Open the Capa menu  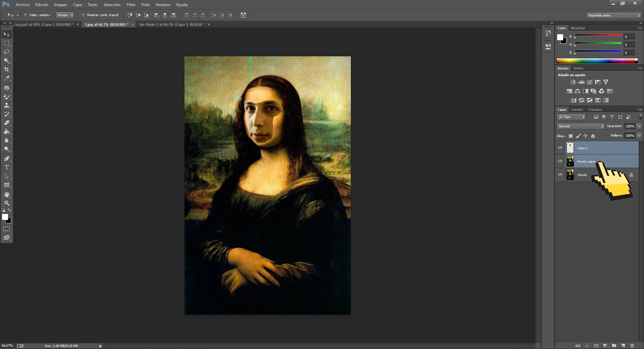pos(77,5)
